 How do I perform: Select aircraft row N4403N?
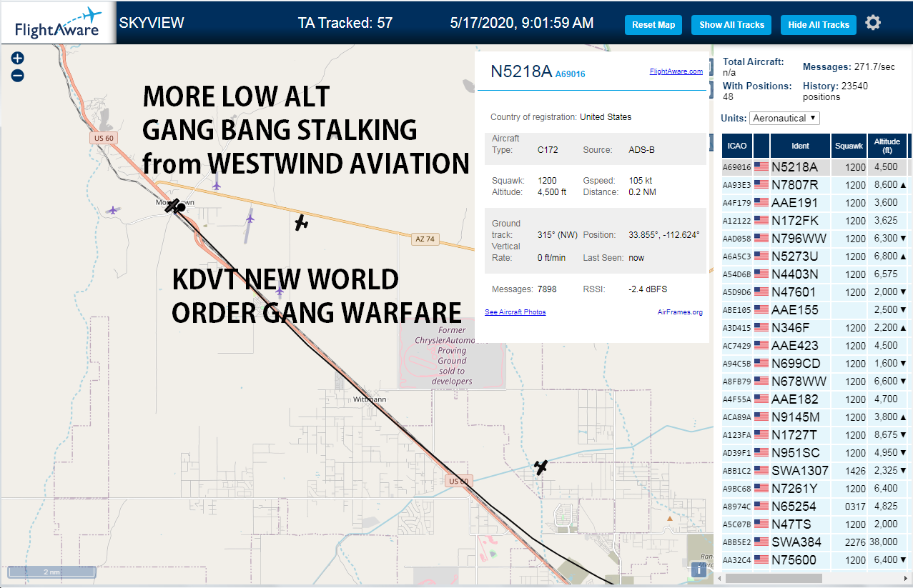[814, 274]
